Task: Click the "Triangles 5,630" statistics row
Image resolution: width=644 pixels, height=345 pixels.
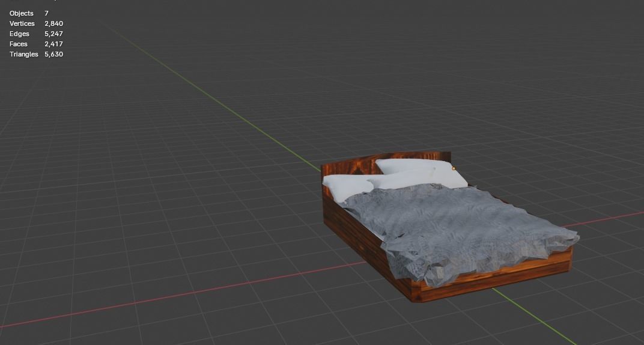Action: click(36, 54)
